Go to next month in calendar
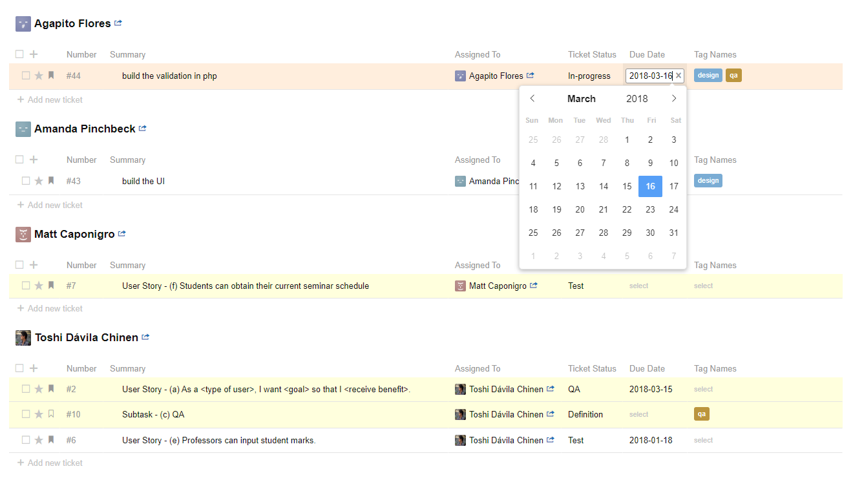Screen dimensions: 853x504 (674, 98)
